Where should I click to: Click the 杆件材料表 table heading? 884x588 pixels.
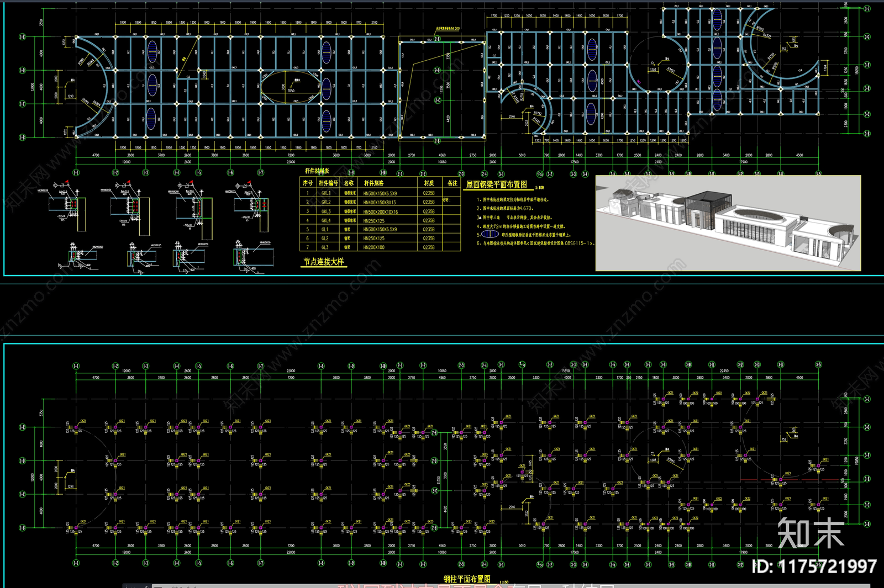click(x=317, y=171)
